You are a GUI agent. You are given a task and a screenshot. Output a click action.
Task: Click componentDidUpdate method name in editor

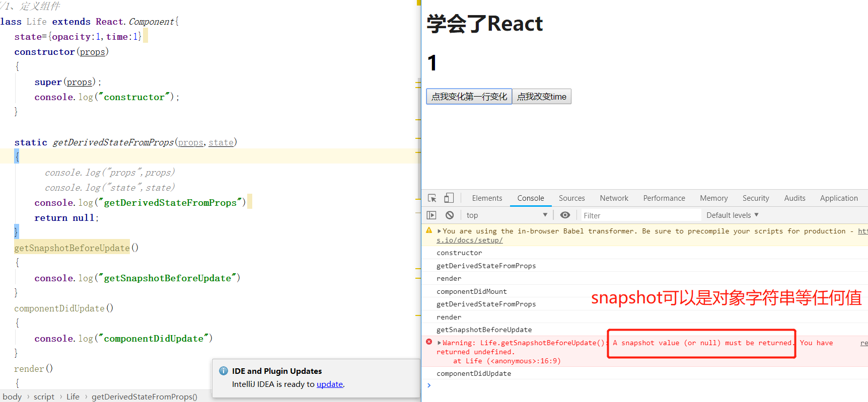click(59, 308)
